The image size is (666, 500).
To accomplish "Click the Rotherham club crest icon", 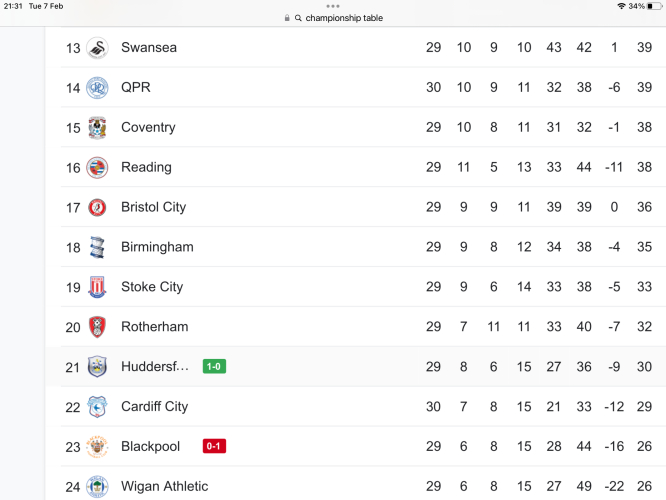I will [97, 327].
